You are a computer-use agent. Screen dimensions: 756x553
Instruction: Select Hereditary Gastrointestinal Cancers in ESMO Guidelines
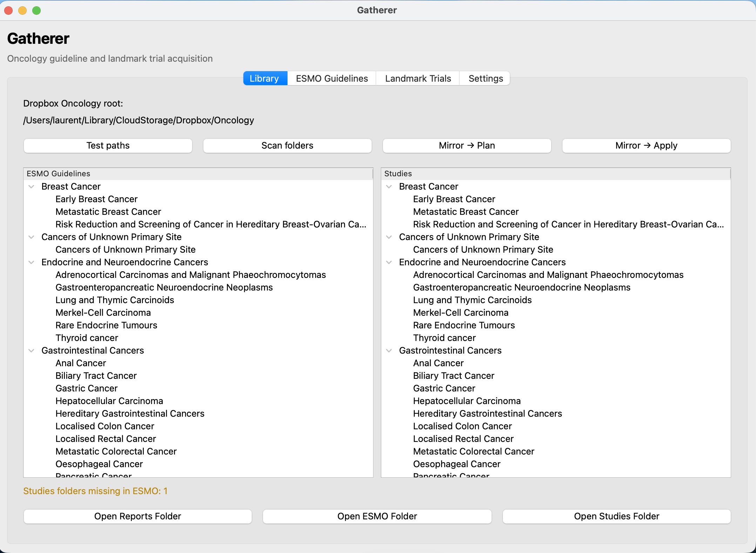tap(198, 414)
